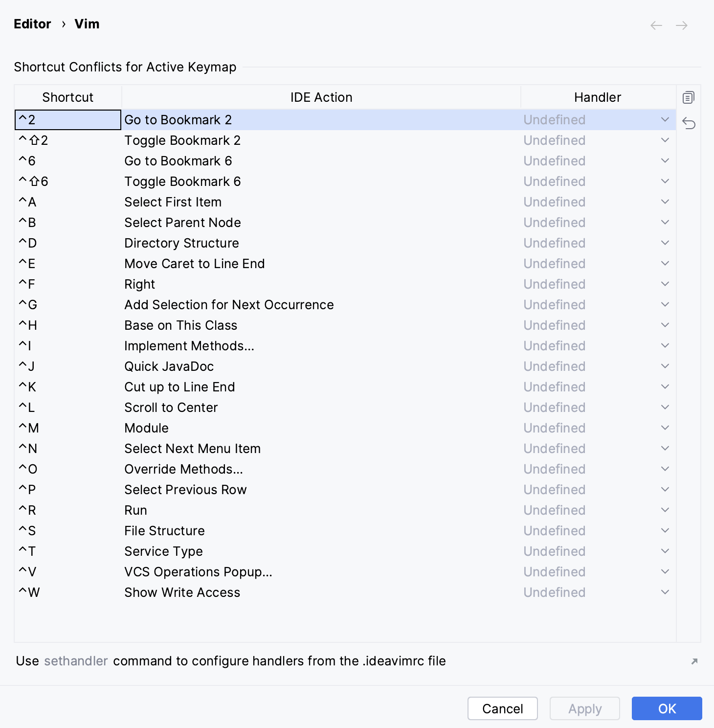The height and width of the screenshot is (728, 714).
Task: Click Undefined handler for Go to Bookmark 6
Action: 555,161
